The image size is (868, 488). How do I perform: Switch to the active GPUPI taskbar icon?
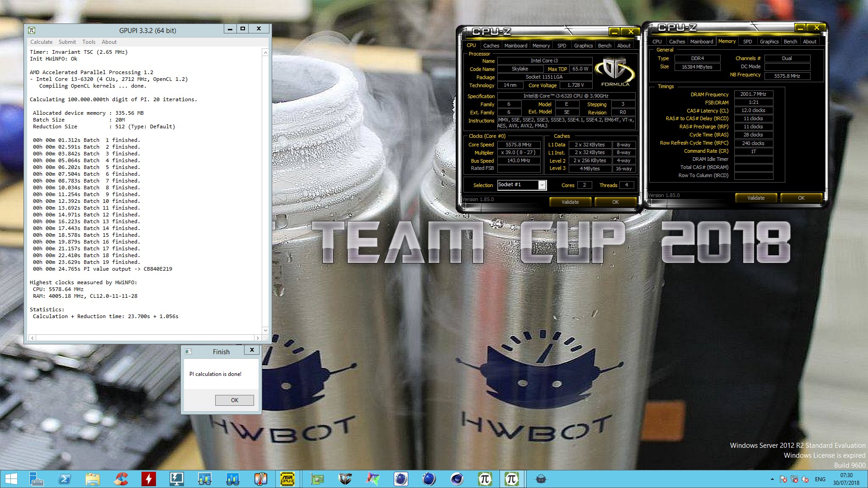coord(512,479)
